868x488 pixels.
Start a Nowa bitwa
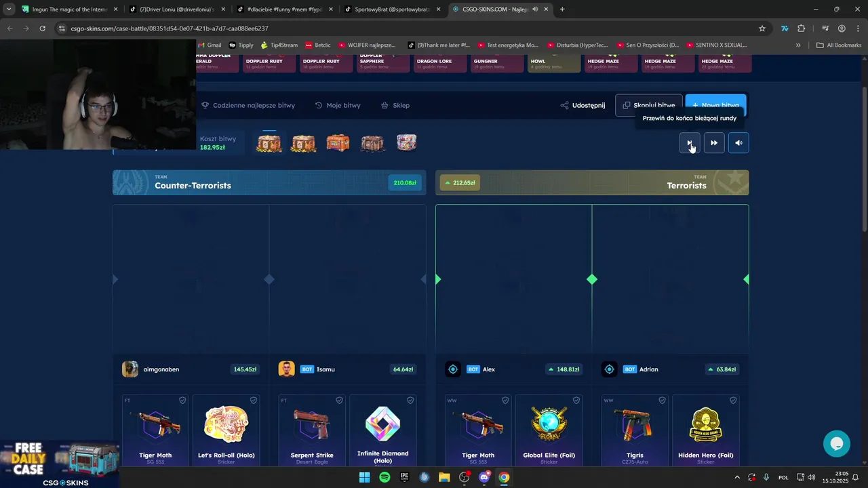715,105
